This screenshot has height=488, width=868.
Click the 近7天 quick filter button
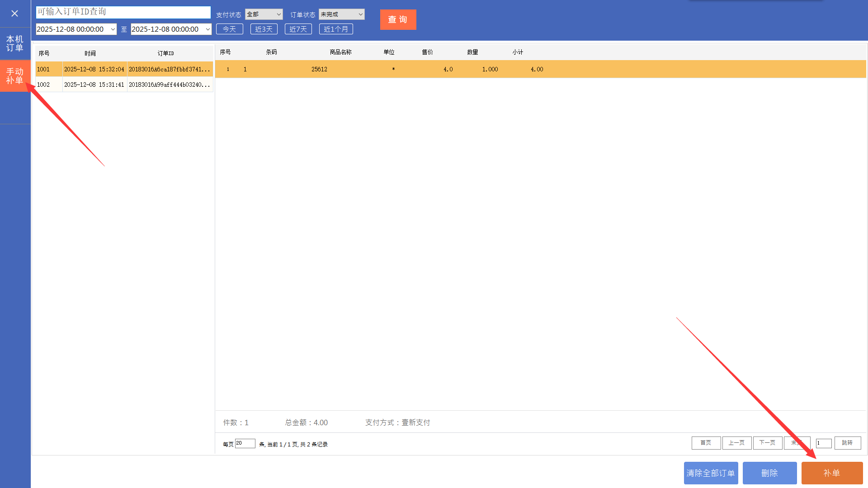coord(298,29)
